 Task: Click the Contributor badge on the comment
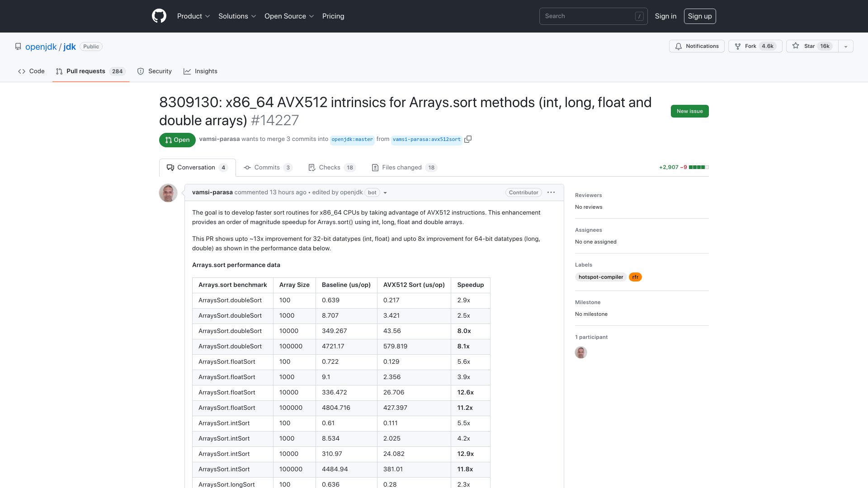[524, 192]
